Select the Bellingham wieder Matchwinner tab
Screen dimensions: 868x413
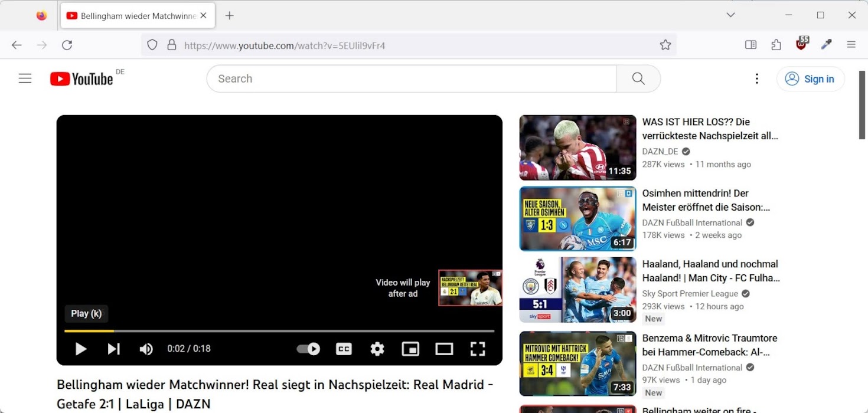tap(138, 16)
